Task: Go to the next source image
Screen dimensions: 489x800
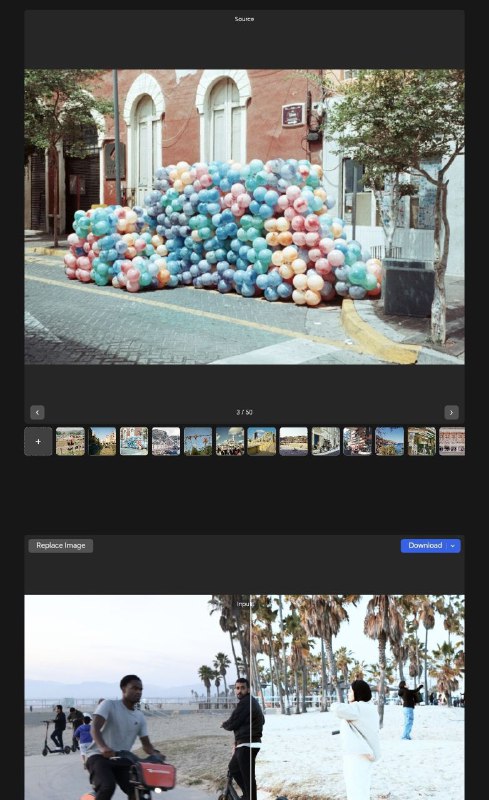Action: pos(451,412)
